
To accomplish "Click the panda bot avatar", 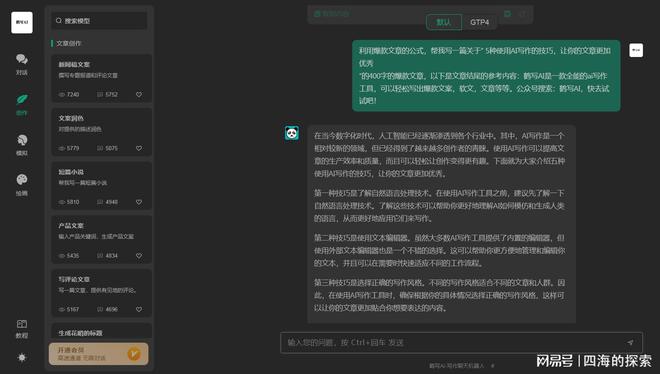I will tap(292, 133).
